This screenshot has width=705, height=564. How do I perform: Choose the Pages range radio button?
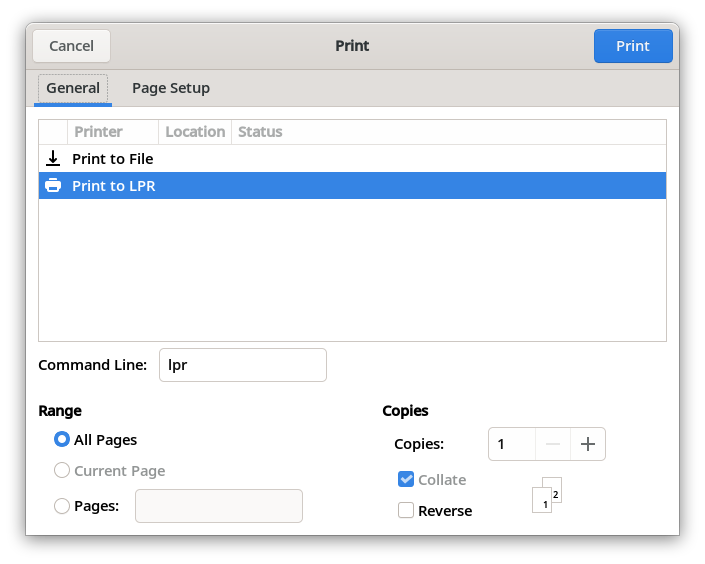pos(62,506)
